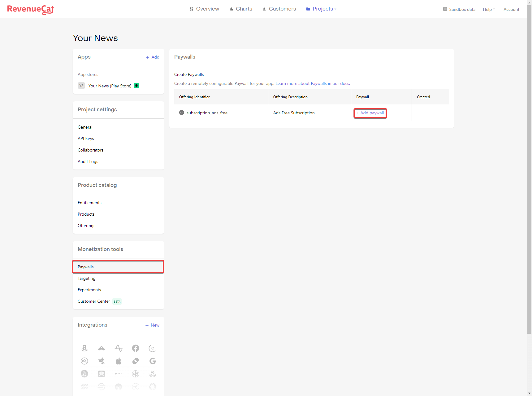Expand the Help dropdown
532x396 pixels.
[488, 9]
